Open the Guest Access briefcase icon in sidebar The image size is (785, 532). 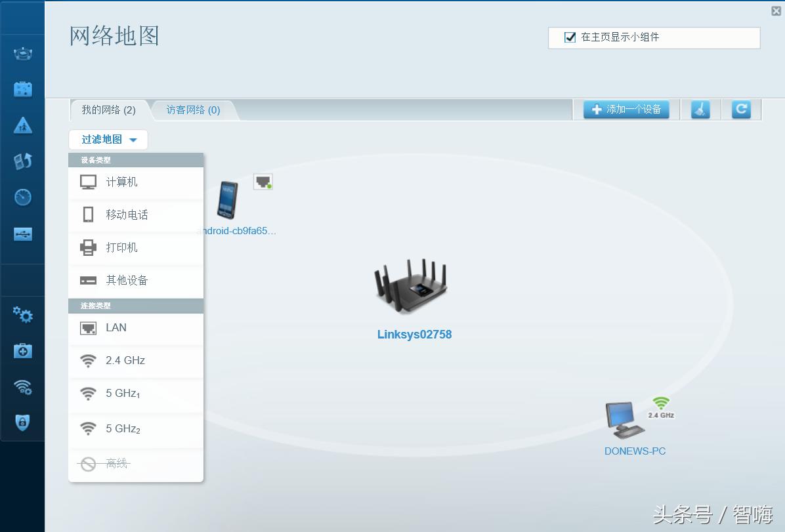(22, 89)
